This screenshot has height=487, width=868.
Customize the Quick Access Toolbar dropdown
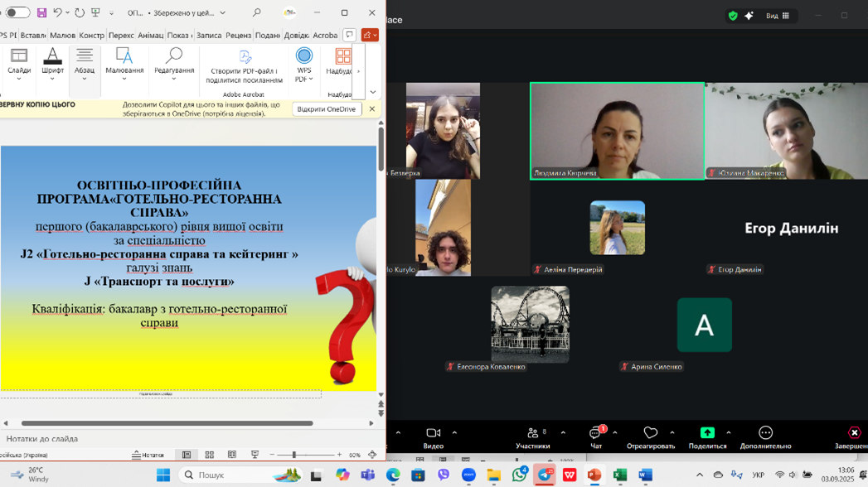[111, 12]
